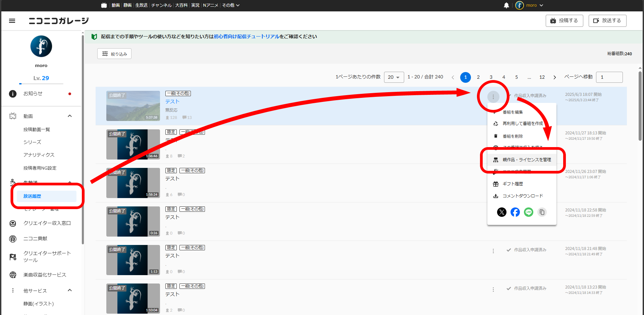
Task: Click the 絞り込み filter button
Action: tap(114, 54)
